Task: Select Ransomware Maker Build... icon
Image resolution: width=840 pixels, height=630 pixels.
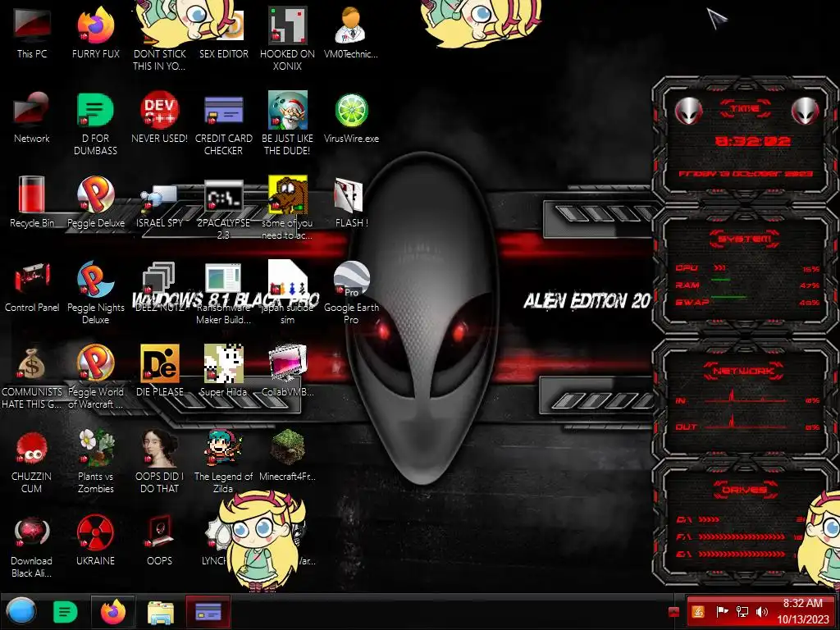Action: coord(223,293)
